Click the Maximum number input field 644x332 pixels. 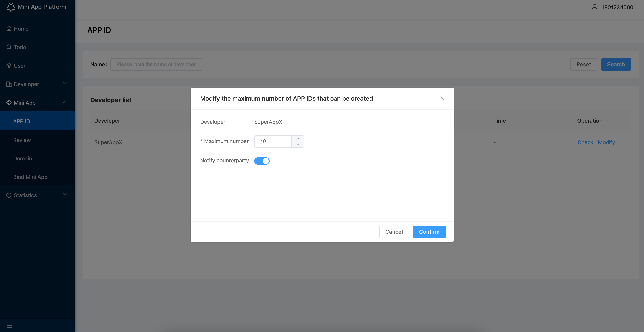pos(273,141)
